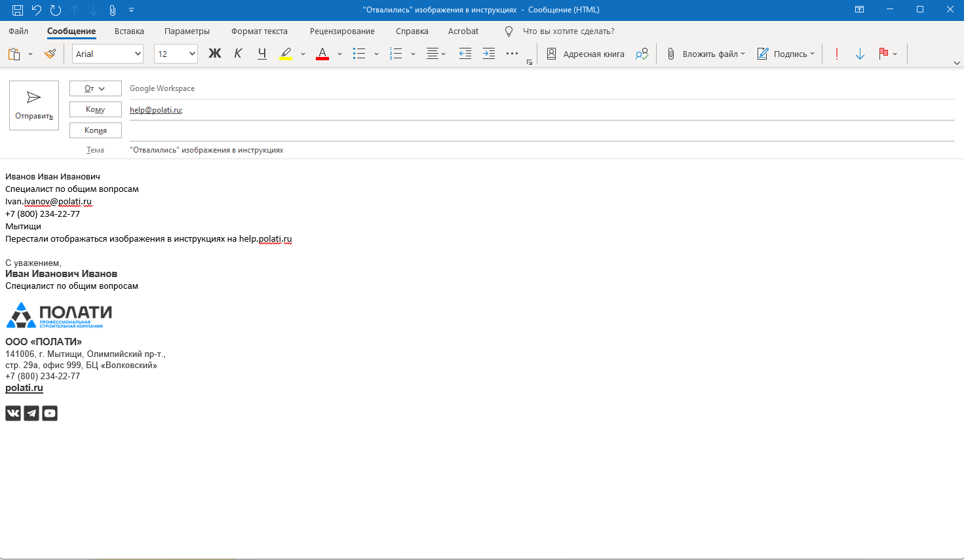Toggle bold formatting (Ж)
This screenshot has width=964, height=560.
(214, 54)
